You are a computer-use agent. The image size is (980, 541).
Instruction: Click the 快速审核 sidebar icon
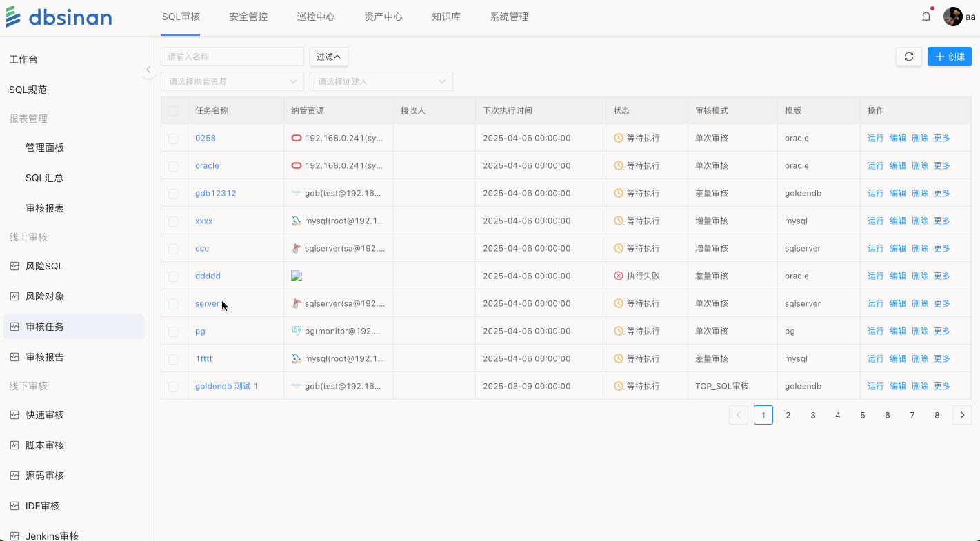[x=14, y=415]
